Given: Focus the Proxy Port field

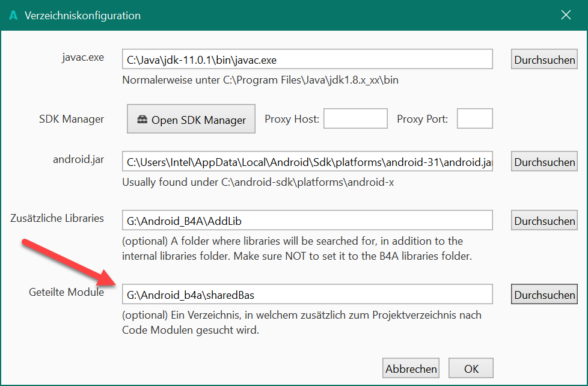Looking at the screenshot, I should click(474, 119).
